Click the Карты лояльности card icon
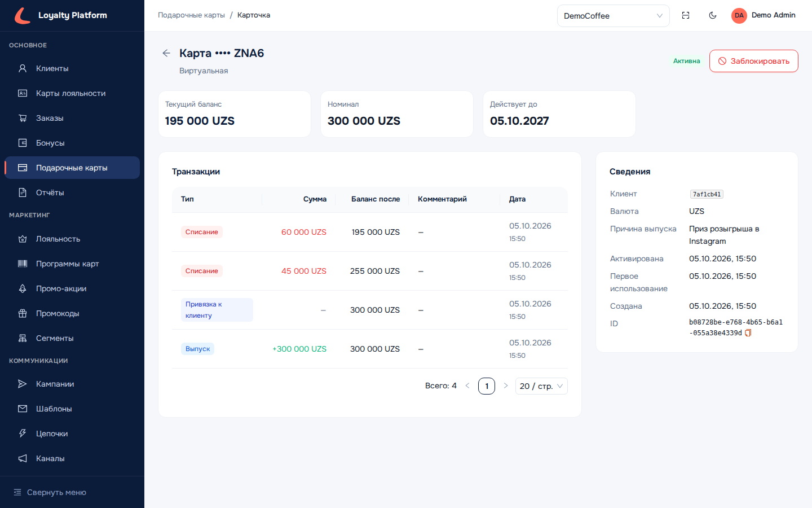The height and width of the screenshot is (508, 812). (x=23, y=93)
